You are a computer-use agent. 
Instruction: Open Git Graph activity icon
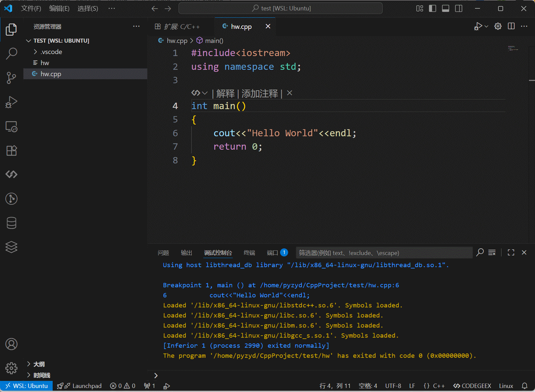[x=11, y=199]
